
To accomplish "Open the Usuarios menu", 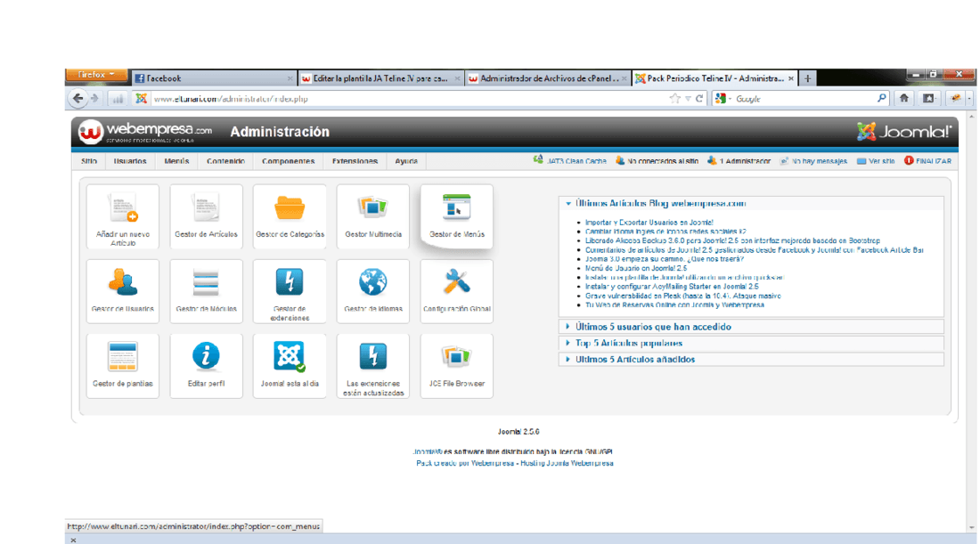I will (130, 161).
